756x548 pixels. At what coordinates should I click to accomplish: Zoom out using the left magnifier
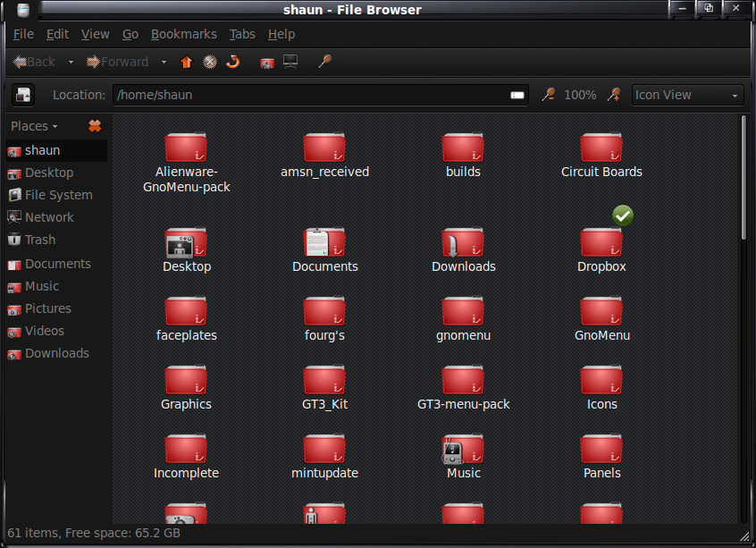(x=548, y=95)
